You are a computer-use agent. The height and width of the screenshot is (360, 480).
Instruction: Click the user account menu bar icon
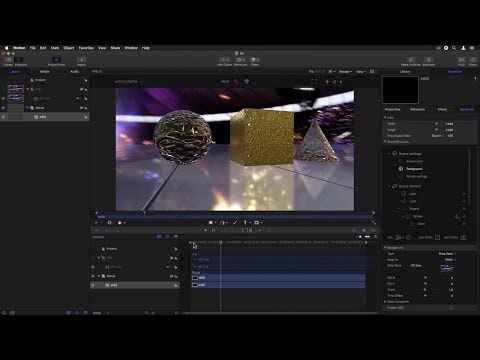point(463,48)
